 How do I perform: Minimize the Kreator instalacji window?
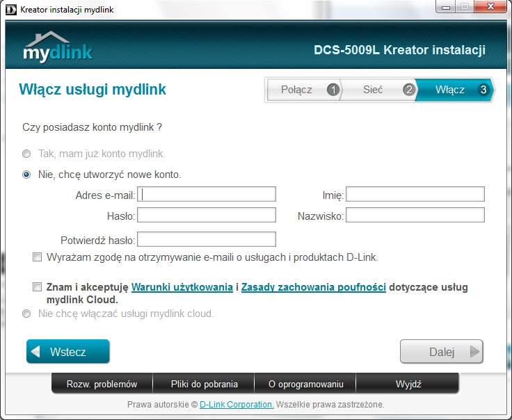pos(446,7)
